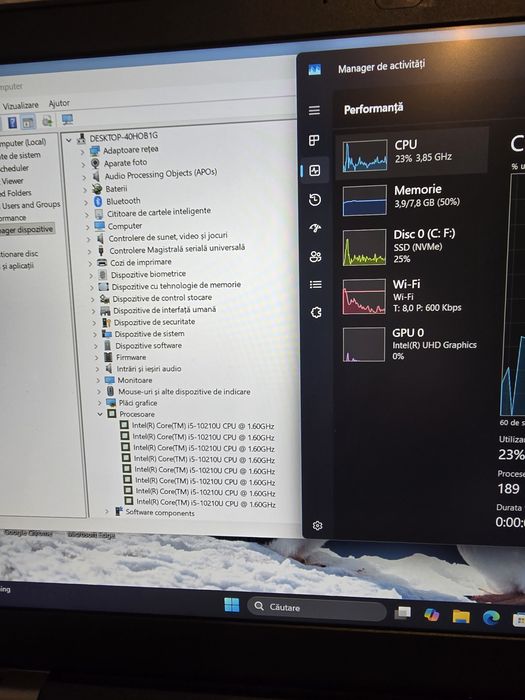
Task: Select Controlere de sunet, video și jocuri
Action: (x=168, y=236)
